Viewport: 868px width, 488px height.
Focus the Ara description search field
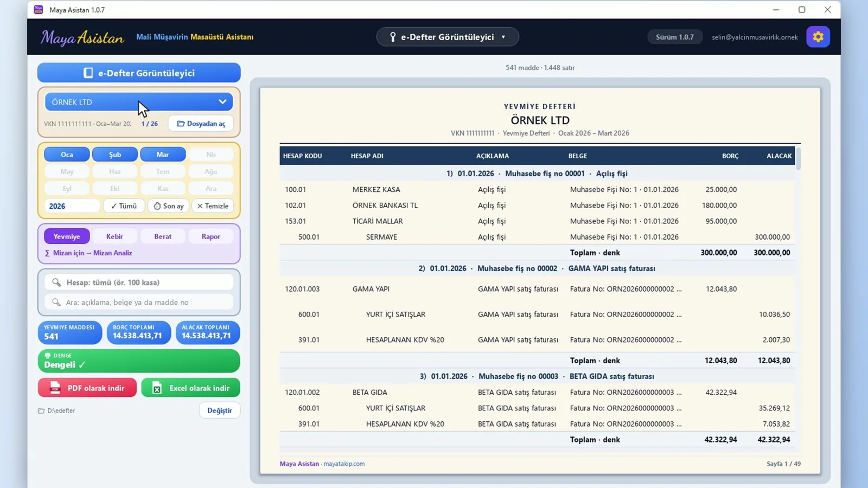pyautogui.click(x=139, y=302)
